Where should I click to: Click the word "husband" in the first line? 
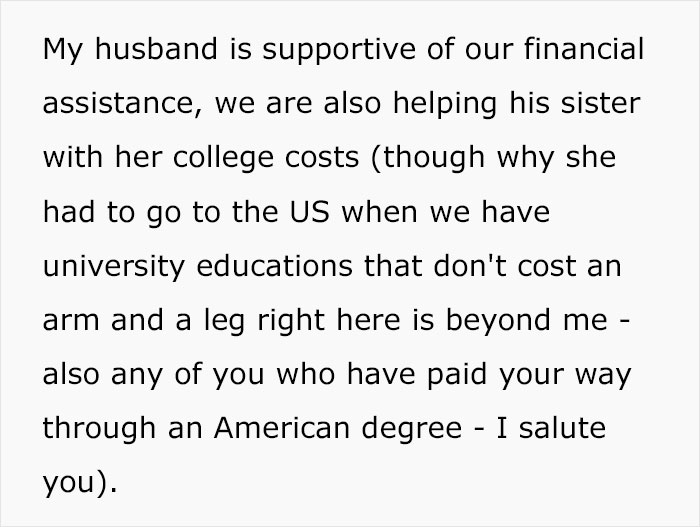138,49
